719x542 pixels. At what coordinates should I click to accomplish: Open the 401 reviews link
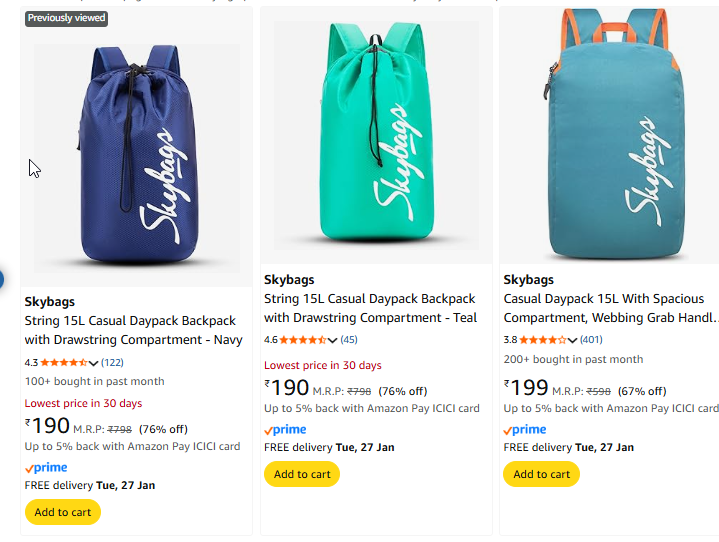click(591, 340)
